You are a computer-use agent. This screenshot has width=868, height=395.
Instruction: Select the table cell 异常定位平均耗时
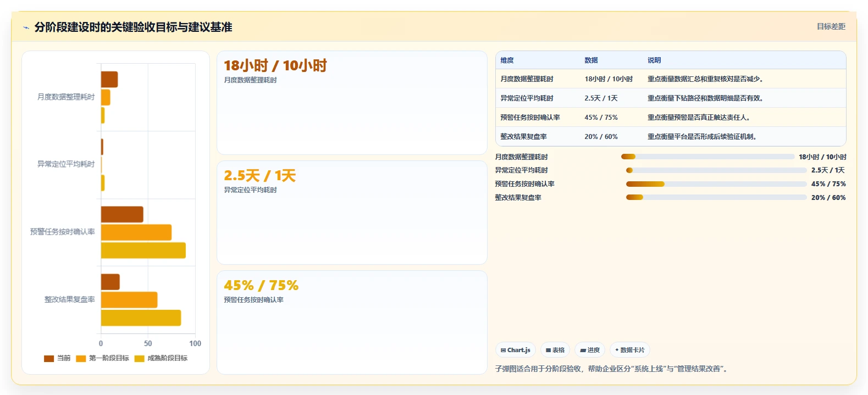click(527, 98)
